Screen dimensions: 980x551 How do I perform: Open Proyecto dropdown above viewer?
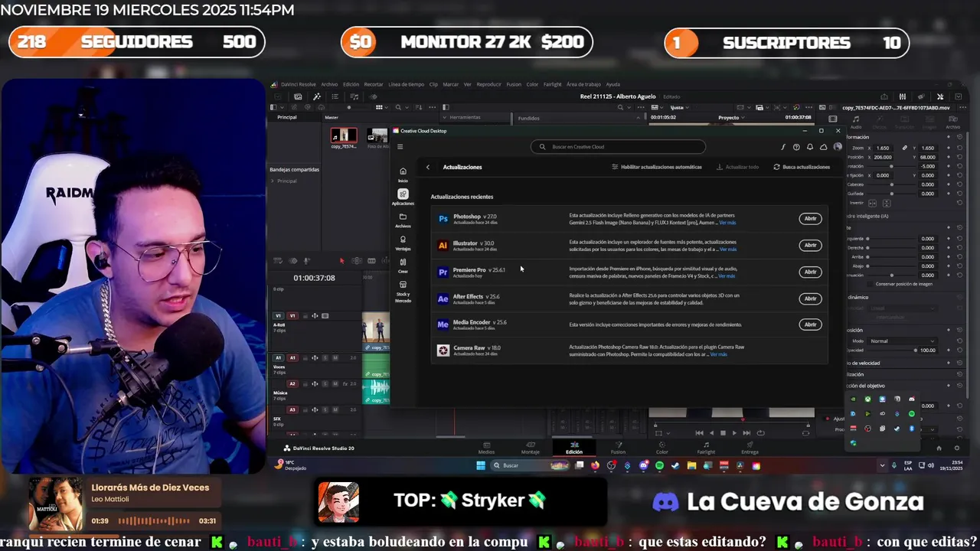[x=731, y=117]
